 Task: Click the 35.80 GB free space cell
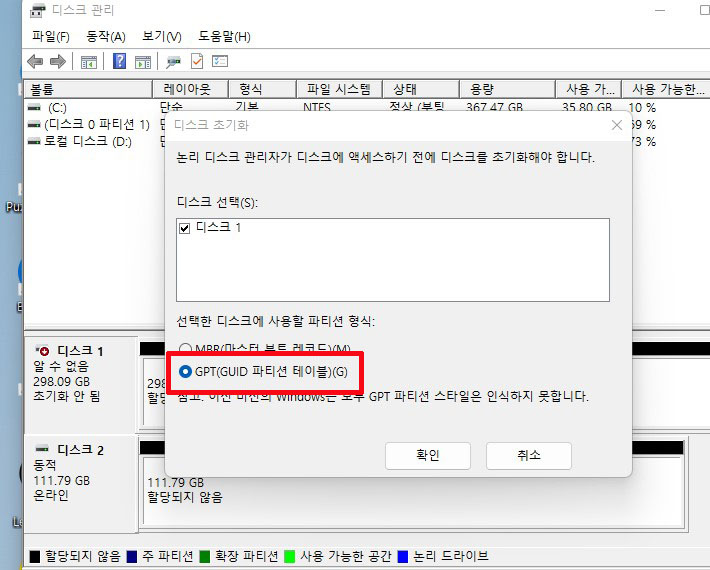(x=587, y=108)
